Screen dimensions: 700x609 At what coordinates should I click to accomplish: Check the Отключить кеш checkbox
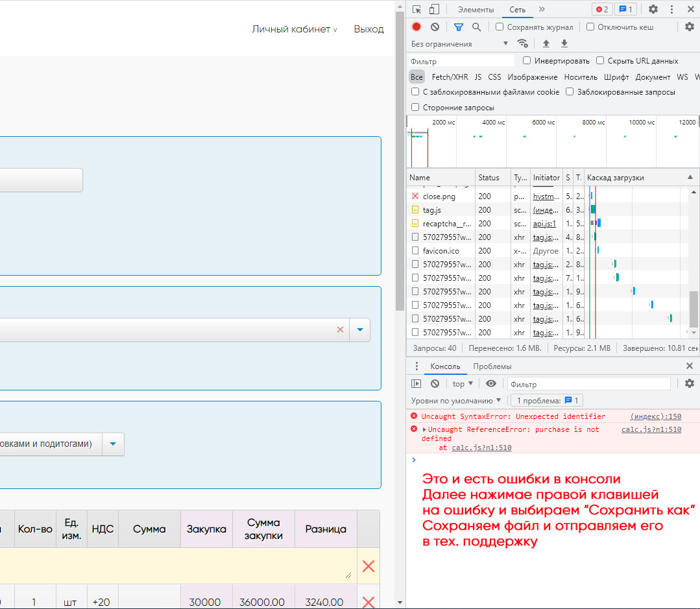point(590,27)
